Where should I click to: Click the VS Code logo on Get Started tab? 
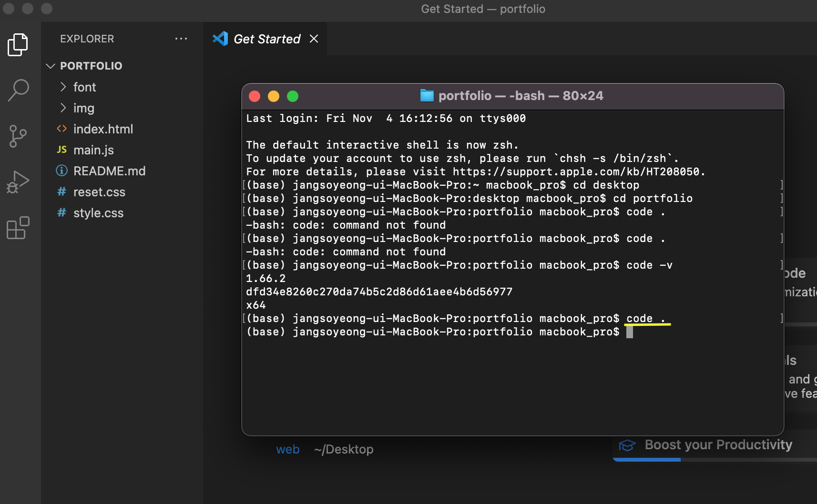[x=220, y=39]
